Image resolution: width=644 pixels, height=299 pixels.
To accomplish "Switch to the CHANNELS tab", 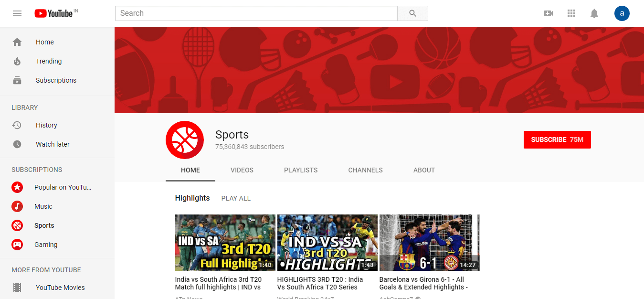I will [365, 170].
